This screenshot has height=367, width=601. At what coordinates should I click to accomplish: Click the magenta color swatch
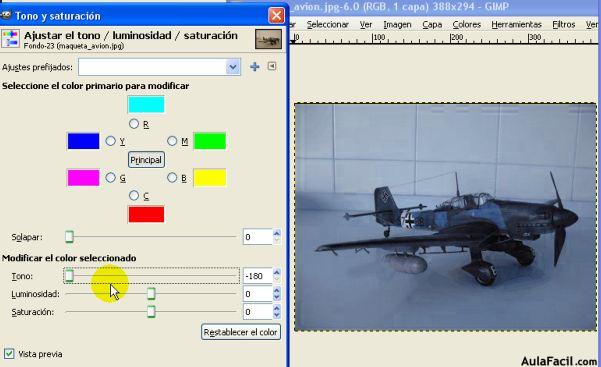click(x=83, y=178)
